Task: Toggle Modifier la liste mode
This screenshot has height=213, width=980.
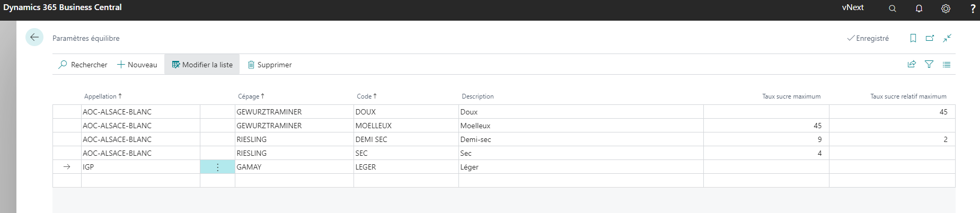Action: (202, 65)
